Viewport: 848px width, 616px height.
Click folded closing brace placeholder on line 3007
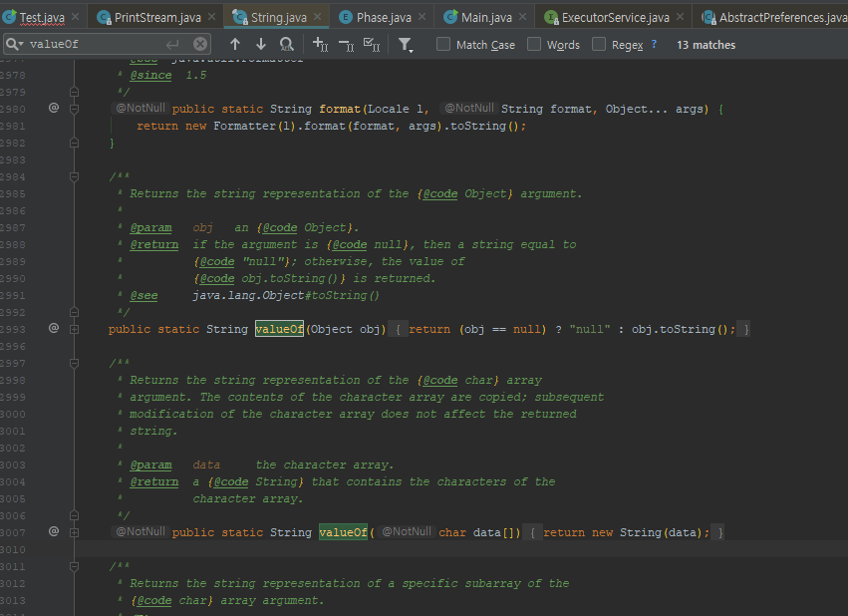[719, 532]
